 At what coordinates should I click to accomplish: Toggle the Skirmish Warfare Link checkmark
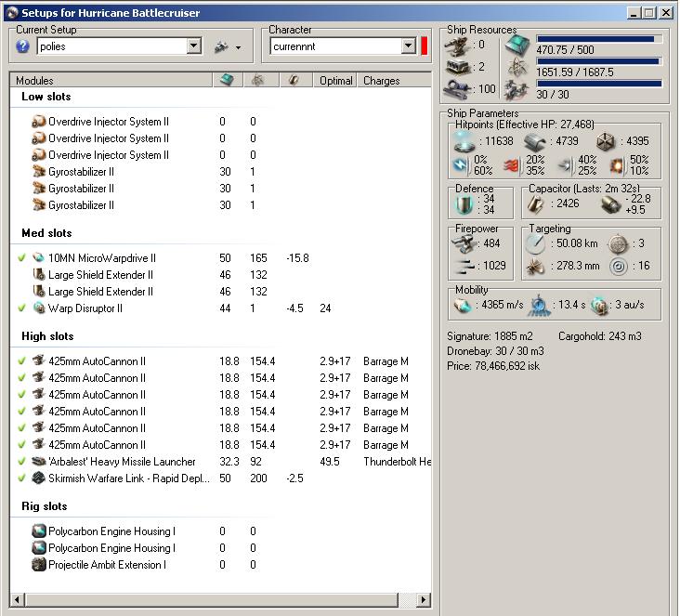21,478
